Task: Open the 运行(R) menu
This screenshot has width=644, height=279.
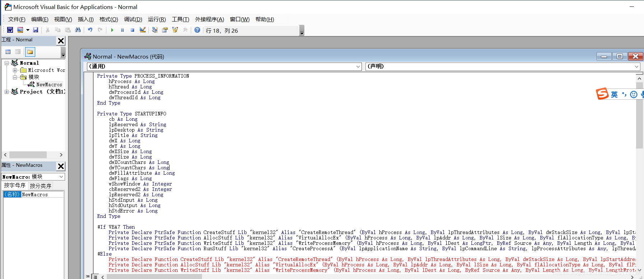Action: 157,19
